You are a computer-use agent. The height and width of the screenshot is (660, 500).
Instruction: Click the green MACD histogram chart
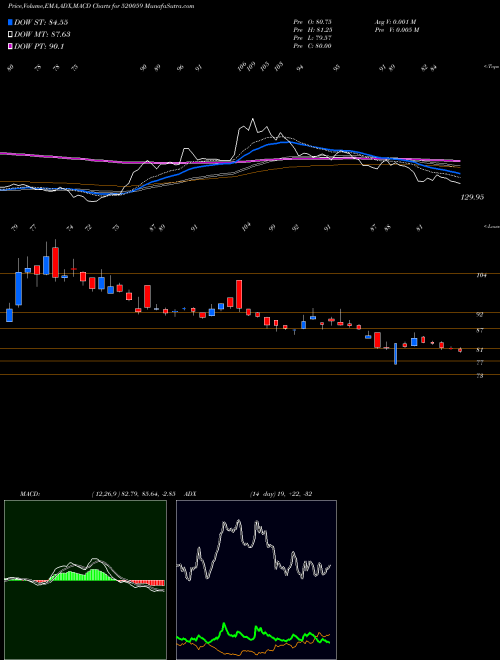coord(85,580)
